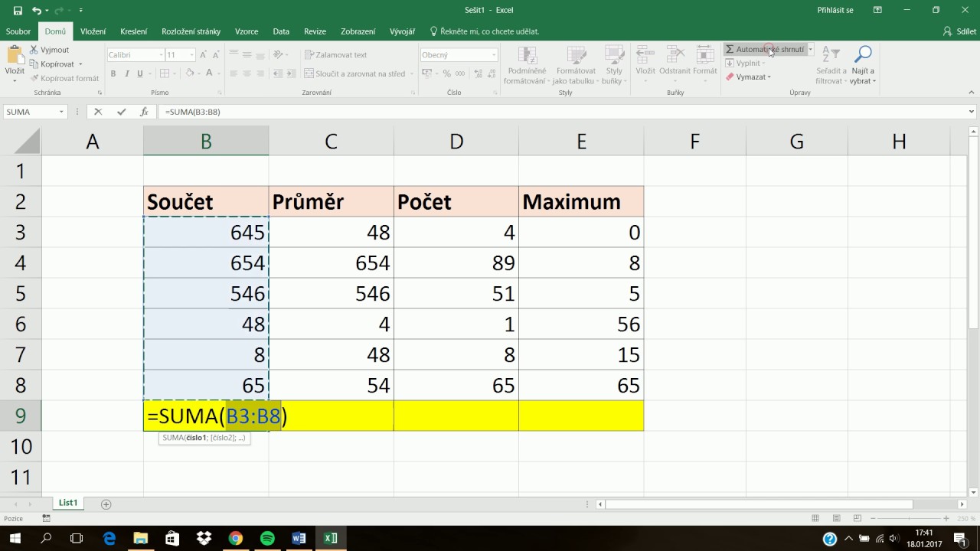The width and height of the screenshot is (980, 551).
Task: Click Sloučit a zarovnat na střed
Action: pyautogui.click(x=354, y=74)
